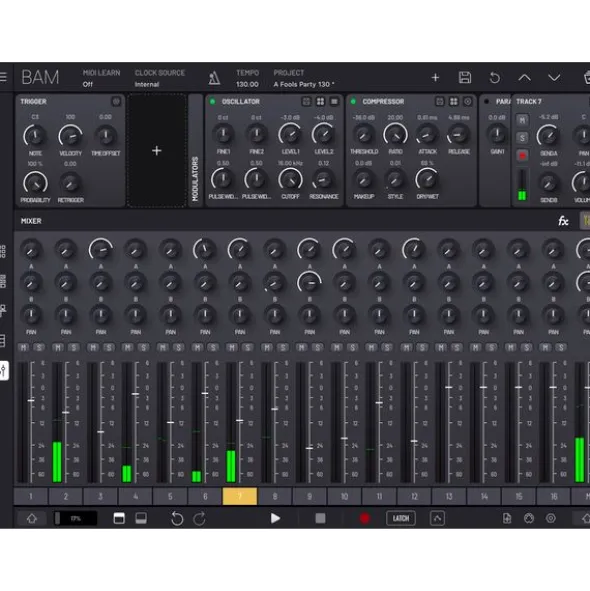Open Oscillator preset icon
This screenshot has width=590, height=591.
coord(306,101)
